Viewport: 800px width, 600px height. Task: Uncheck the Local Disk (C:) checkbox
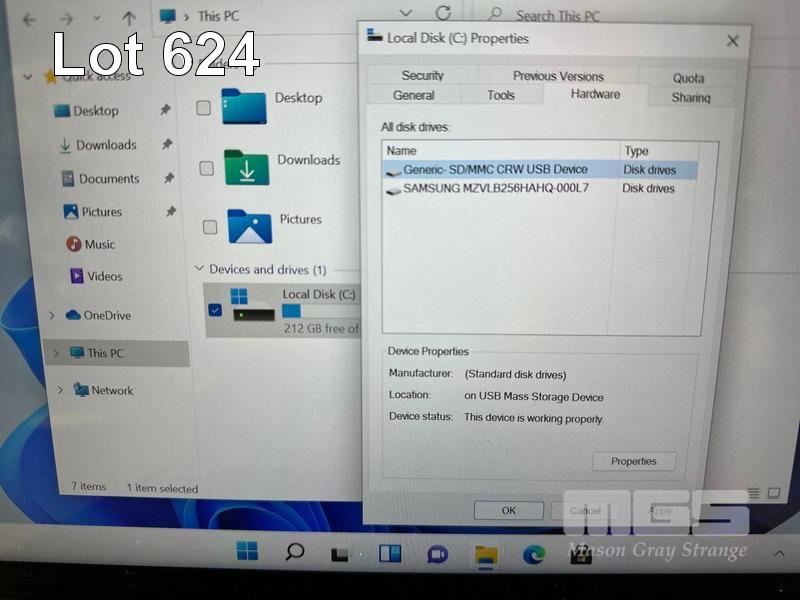click(215, 309)
